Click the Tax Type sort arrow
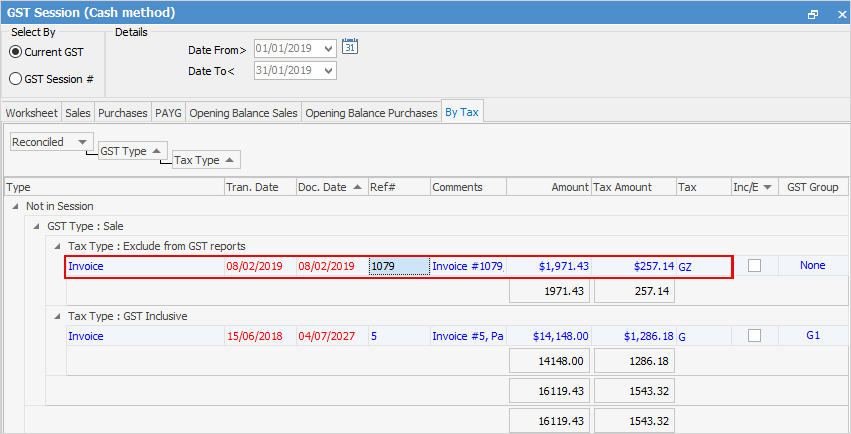851x434 pixels. click(229, 160)
